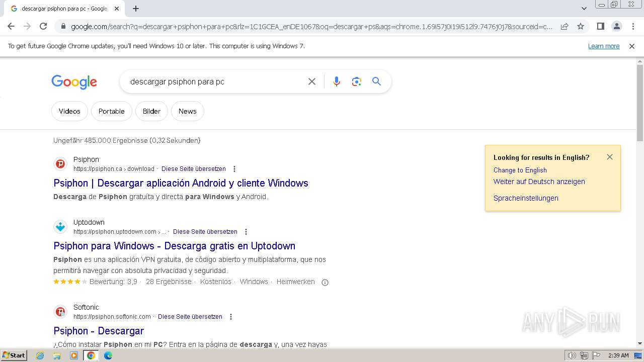Search by voice microphone icon
This screenshot has width=644, height=362.
pos(337,81)
